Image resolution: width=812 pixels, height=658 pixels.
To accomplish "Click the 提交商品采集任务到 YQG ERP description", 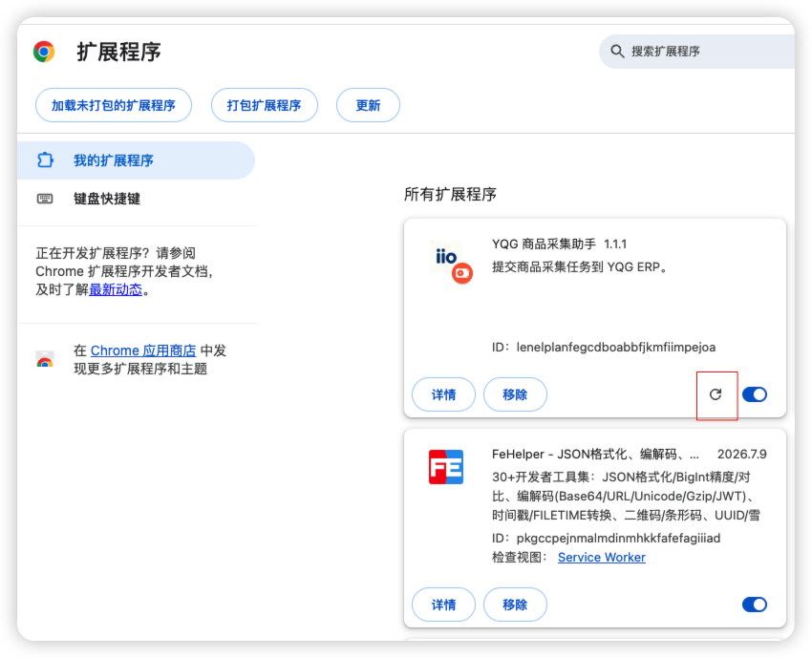I will click(580, 267).
